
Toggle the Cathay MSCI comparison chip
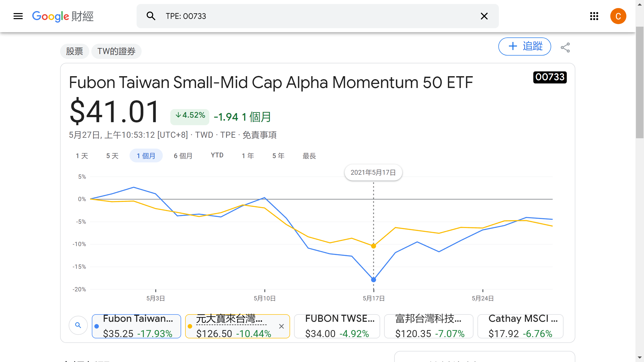[520, 326]
